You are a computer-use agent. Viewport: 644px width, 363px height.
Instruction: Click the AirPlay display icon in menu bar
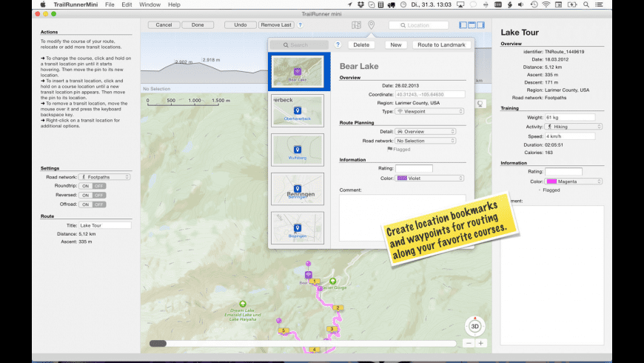[460, 4]
